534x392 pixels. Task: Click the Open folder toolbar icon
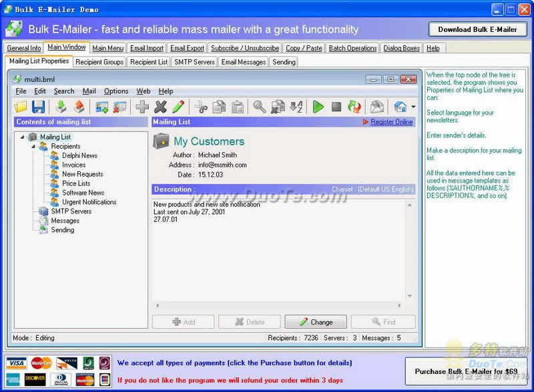click(21, 107)
